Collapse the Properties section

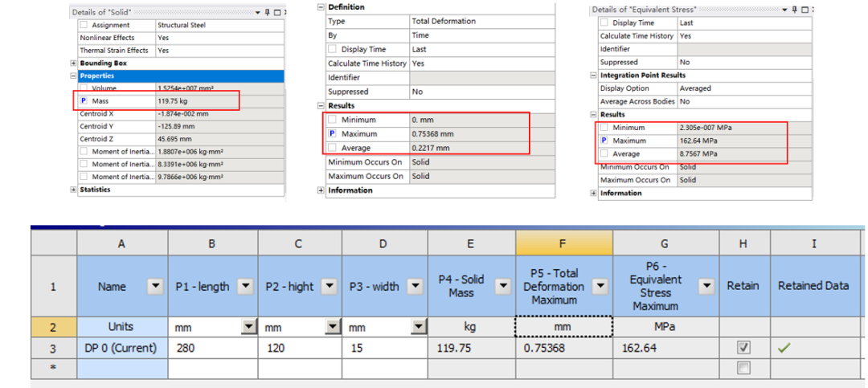click(74, 76)
